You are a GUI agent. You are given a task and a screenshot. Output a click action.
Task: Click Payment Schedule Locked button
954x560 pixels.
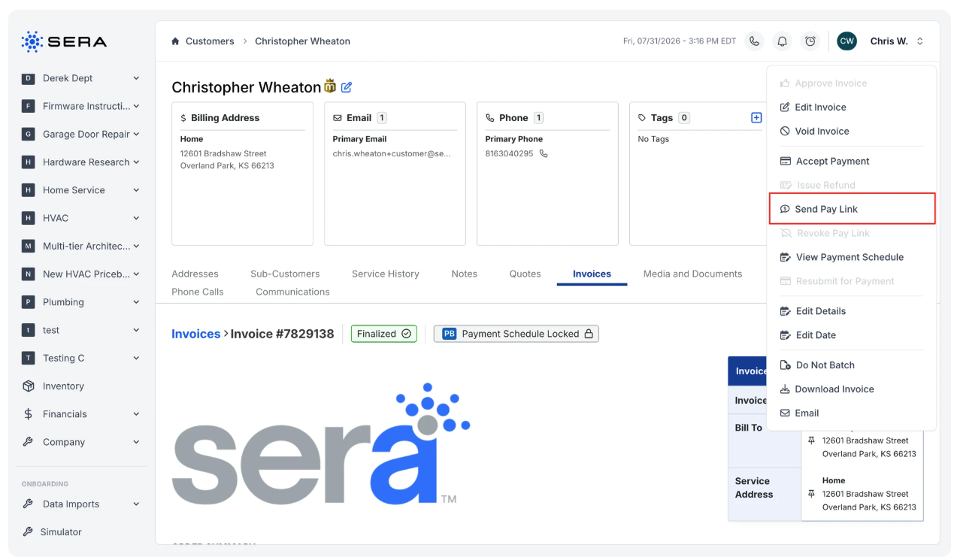[x=516, y=334]
